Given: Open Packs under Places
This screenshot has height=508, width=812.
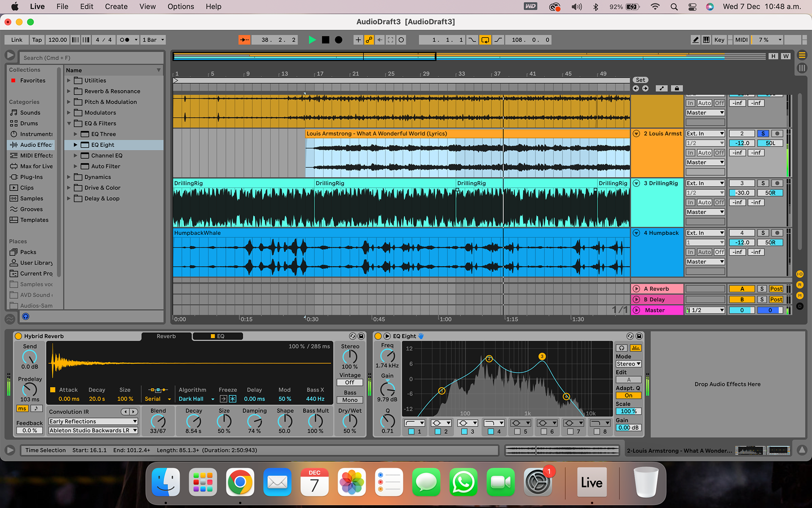Looking at the screenshot, I should coord(28,252).
